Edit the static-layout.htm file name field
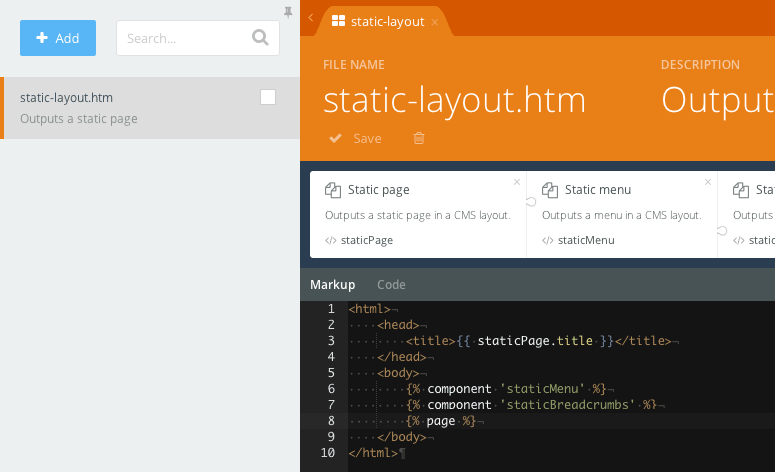 click(454, 100)
